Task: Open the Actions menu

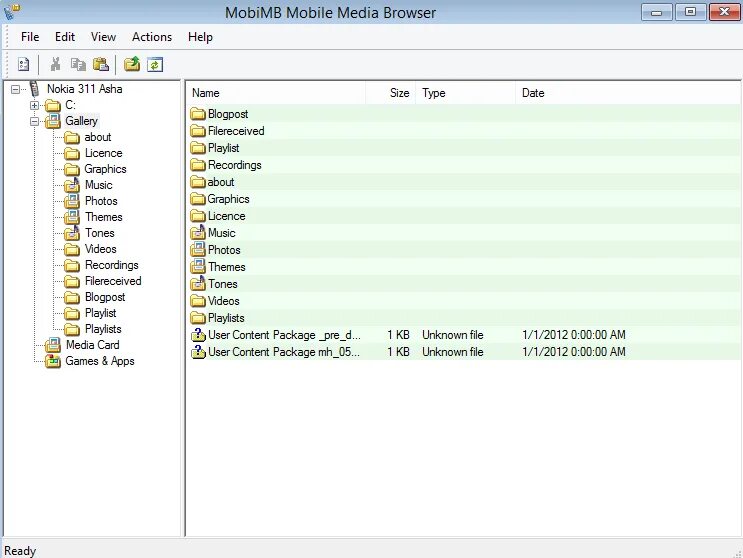Action: point(152,37)
